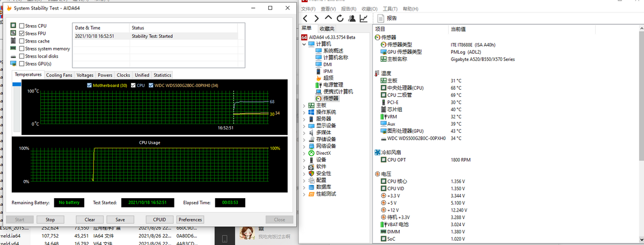The width and height of the screenshot is (644, 245).
Task: Expand the 服务器 tree node
Action: 304,119
